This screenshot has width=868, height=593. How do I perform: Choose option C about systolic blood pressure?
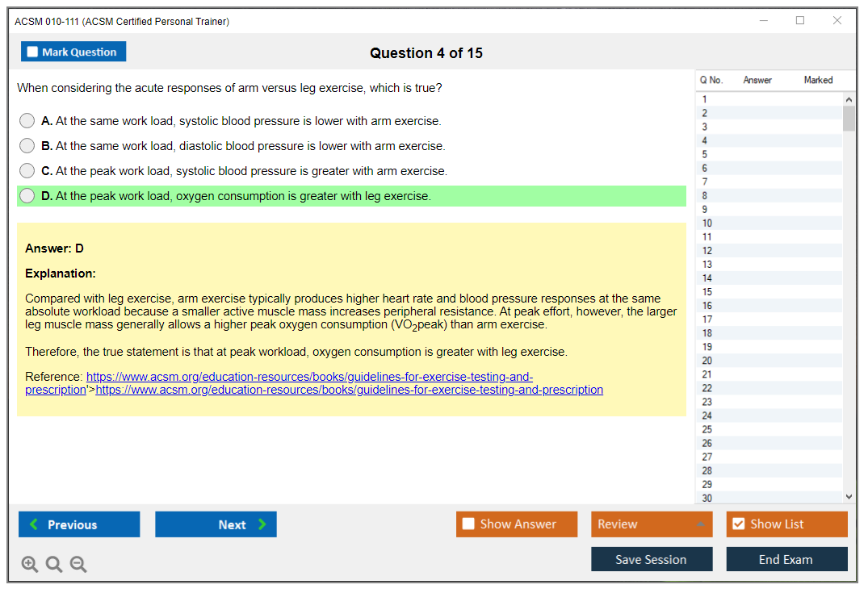(27, 171)
